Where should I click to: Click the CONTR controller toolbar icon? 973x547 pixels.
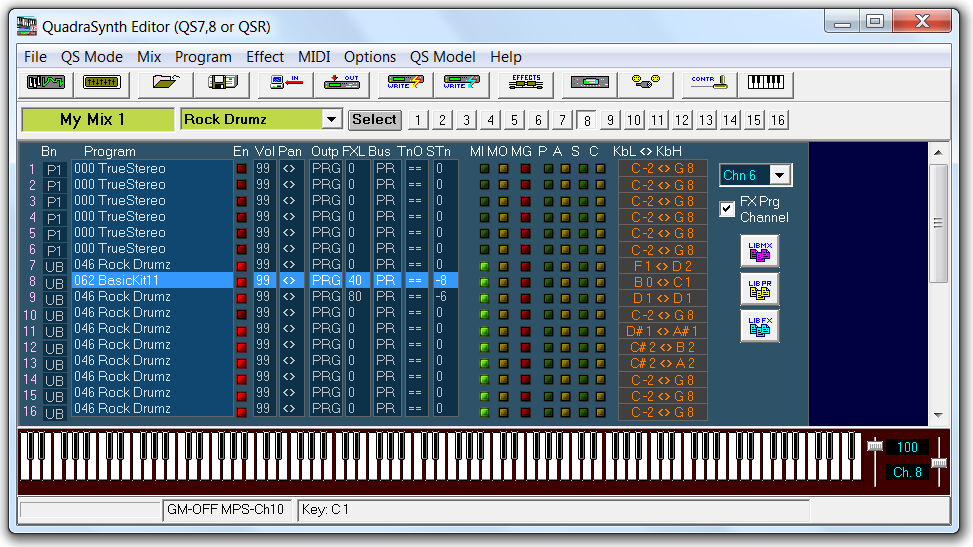click(709, 83)
